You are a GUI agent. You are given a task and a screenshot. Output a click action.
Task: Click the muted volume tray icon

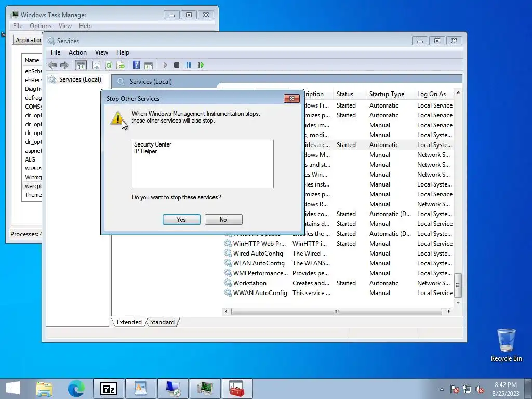(x=480, y=389)
